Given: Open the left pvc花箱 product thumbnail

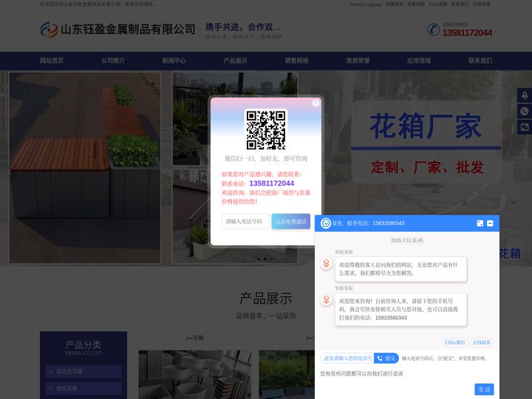Looking at the screenshot, I should pyautogui.click(x=195, y=375).
